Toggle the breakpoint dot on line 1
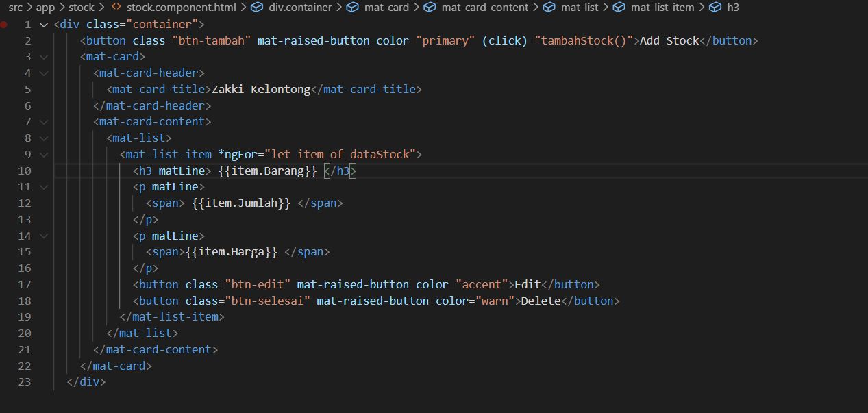 (x=5, y=24)
